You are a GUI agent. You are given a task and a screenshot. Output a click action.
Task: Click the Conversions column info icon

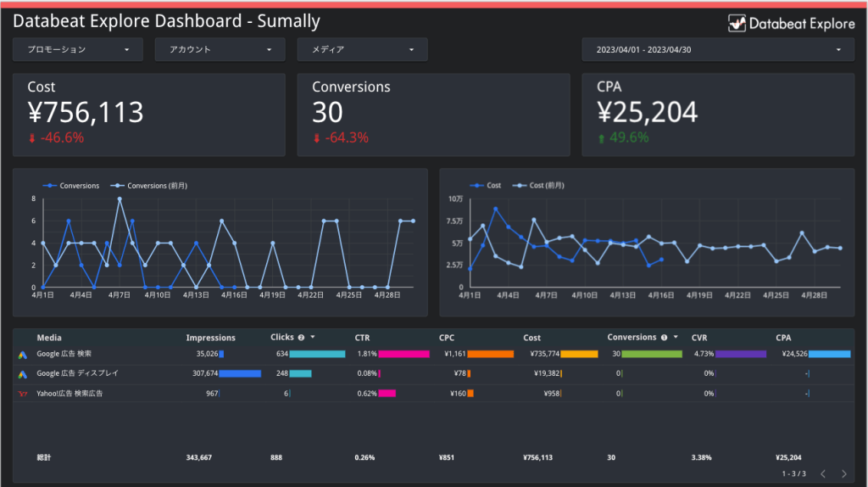click(665, 338)
